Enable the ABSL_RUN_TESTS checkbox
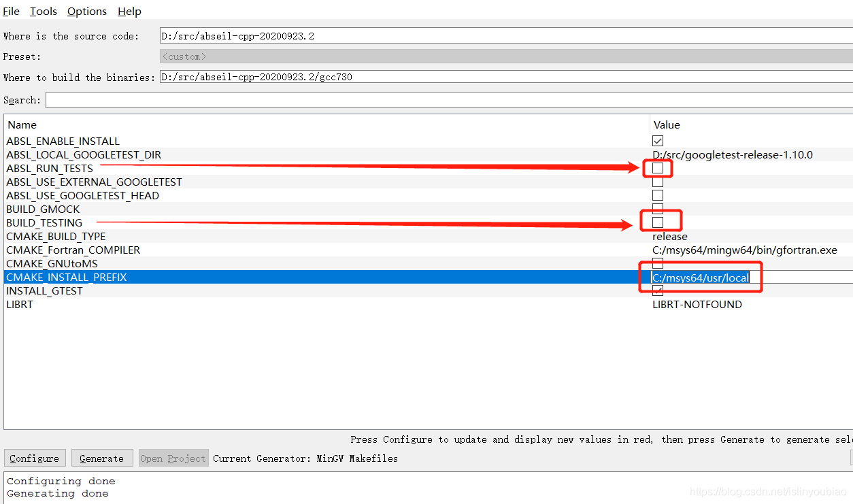This screenshot has height=504, width=853. pos(657,168)
